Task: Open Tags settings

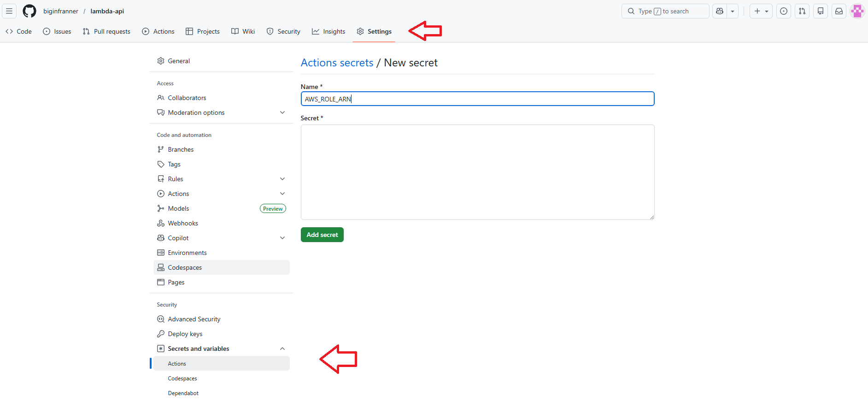Action: click(222, 164)
